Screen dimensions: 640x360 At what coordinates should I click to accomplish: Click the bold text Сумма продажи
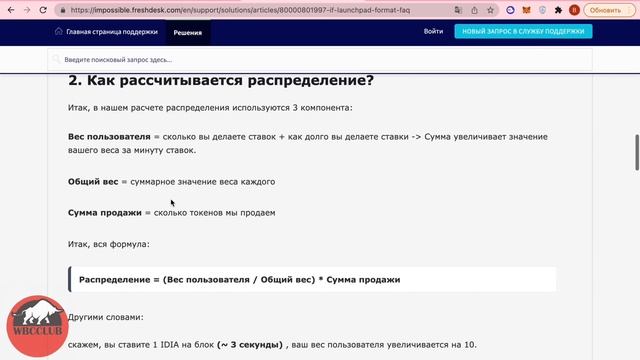pyautogui.click(x=104, y=213)
